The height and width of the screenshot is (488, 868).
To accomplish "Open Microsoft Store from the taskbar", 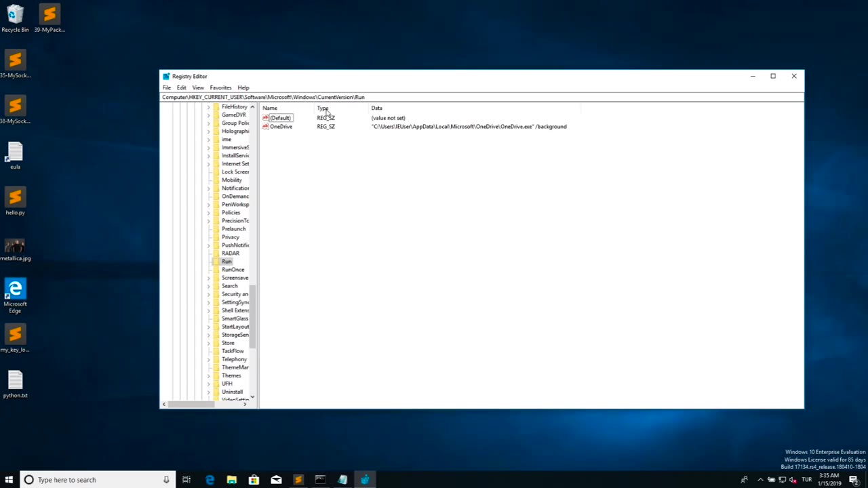I will tap(254, 480).
